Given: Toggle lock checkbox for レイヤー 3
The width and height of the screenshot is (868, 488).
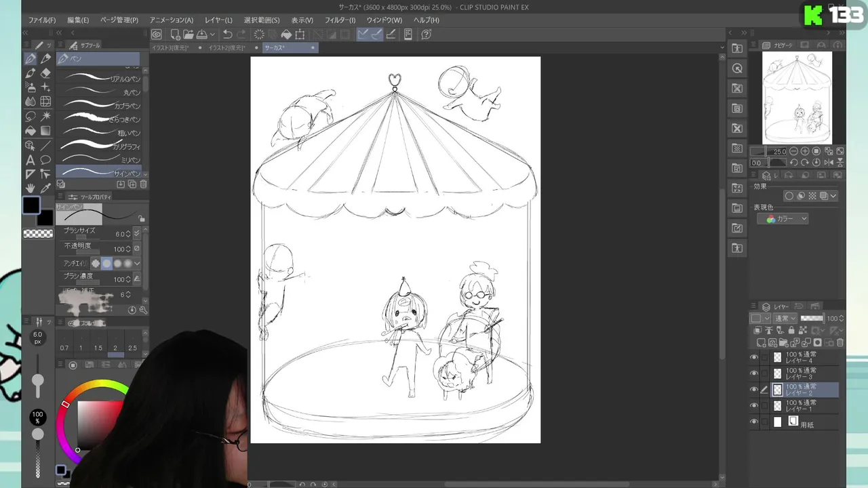Looking at the screenshot, I should click(x=765, y=373).
